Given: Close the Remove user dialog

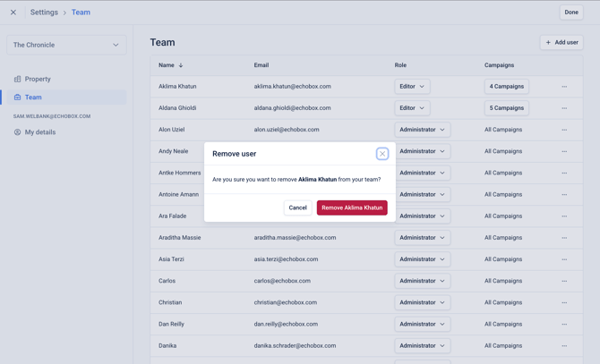Looking at the screenshot, I should tap(381, 154).
